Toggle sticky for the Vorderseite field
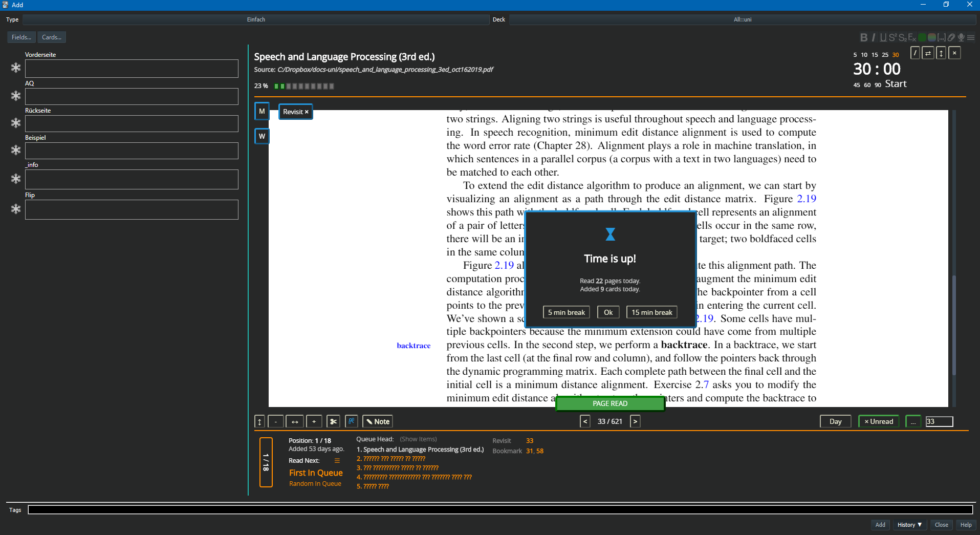 click(x=16, y=68)
